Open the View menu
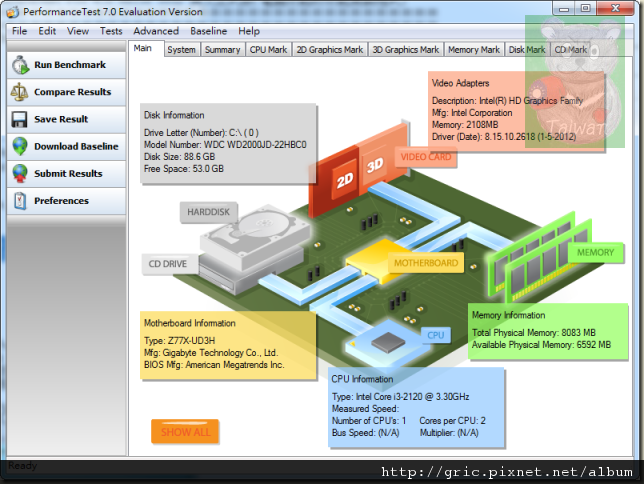Viewport: 644px width, 484px height. pyautogui.click(x=78, y=31)
